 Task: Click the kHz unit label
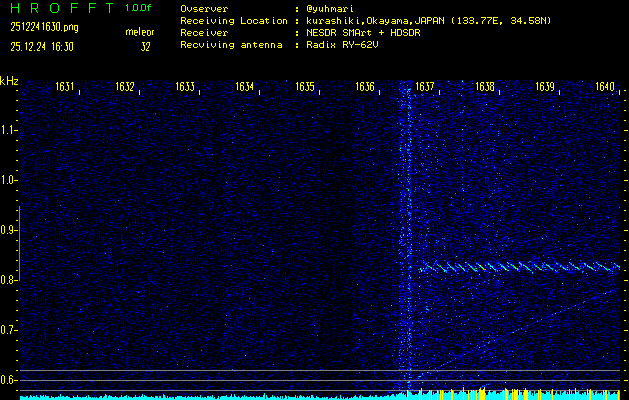(9, 81)
